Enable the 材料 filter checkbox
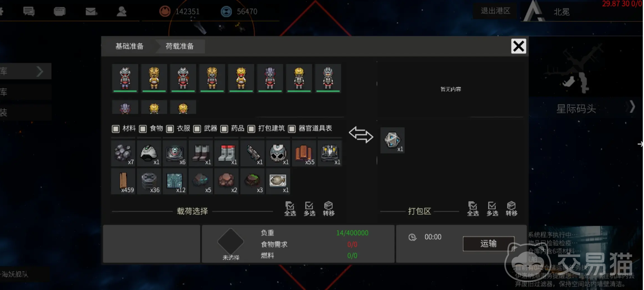The width and height of the screenshot is (644, 290). (x=116, y=129)
